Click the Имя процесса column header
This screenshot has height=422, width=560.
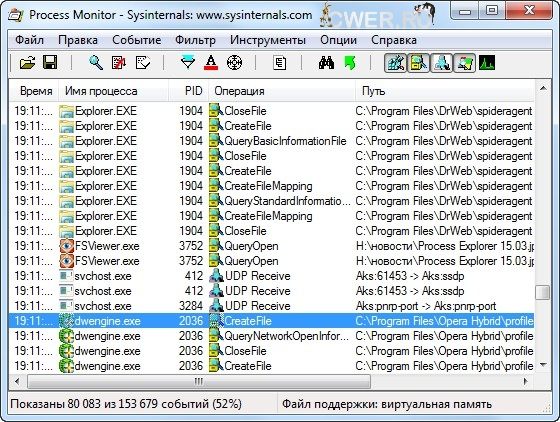click(114, 91)
